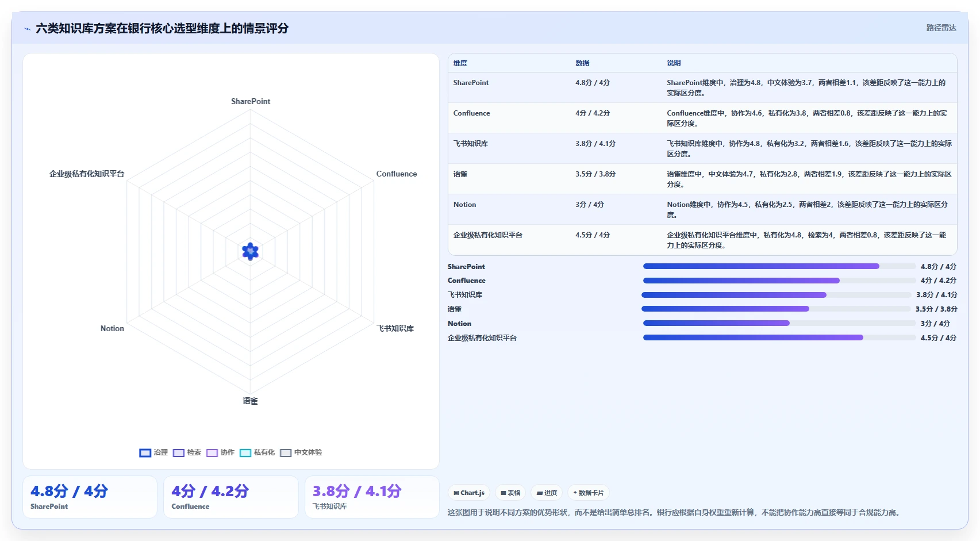Click the page title 六类知识库方案
Image resolution: width=980 pixels, height=541 pixels.
click(162, 28)
